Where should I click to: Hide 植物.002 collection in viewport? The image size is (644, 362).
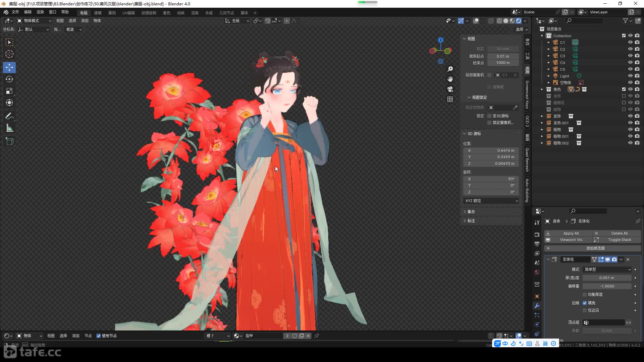point(630,143)
